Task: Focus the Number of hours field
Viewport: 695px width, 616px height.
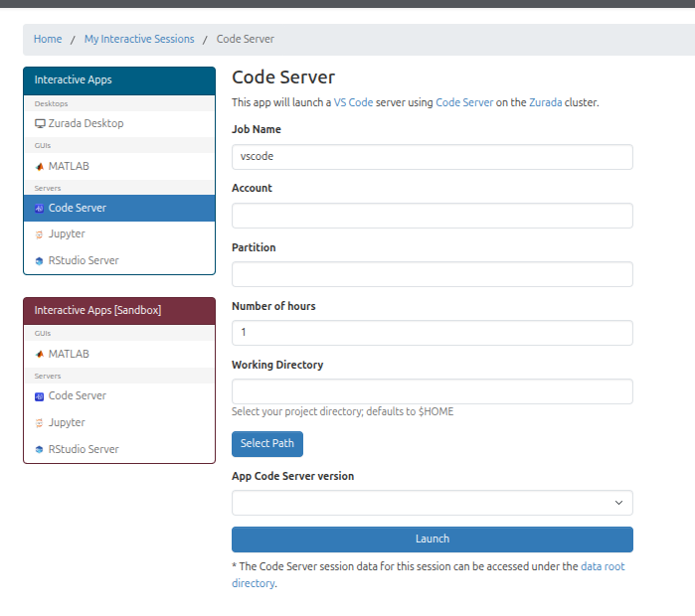Action: tap(433, 333)
